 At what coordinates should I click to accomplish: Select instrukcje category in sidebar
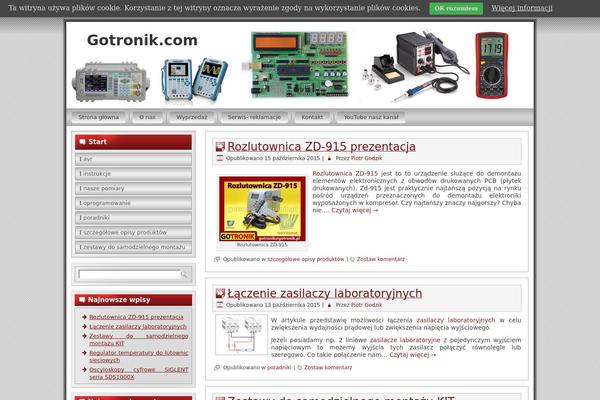pyautogui.click(x=133, y=174)
